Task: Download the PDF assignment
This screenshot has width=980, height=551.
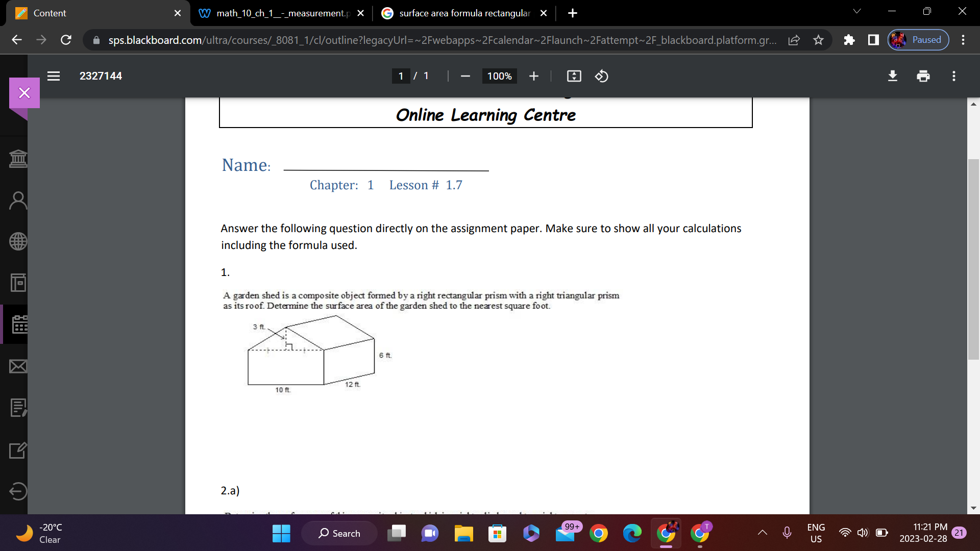Action: [x=892, y=76]
